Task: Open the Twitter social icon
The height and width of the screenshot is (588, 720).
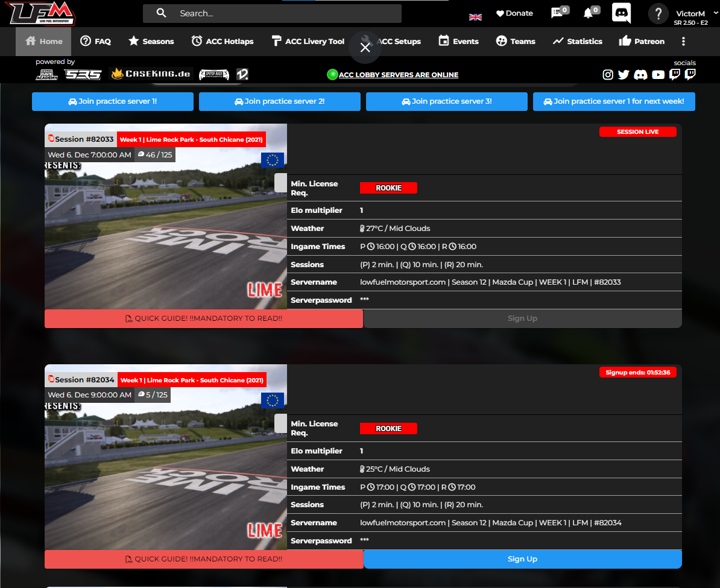Action: pyautogui.click(x=624, y=74)
